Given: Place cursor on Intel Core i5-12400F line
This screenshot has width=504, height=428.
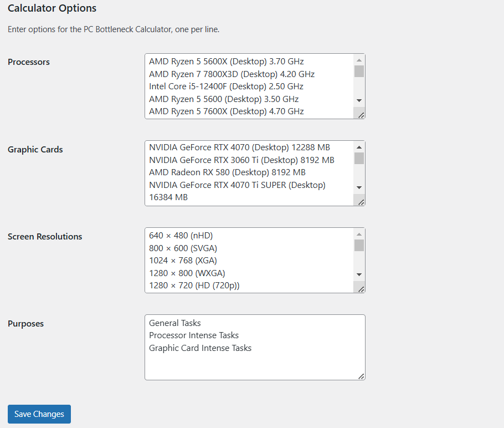Looking at the screenshot, I should [226, 86].
